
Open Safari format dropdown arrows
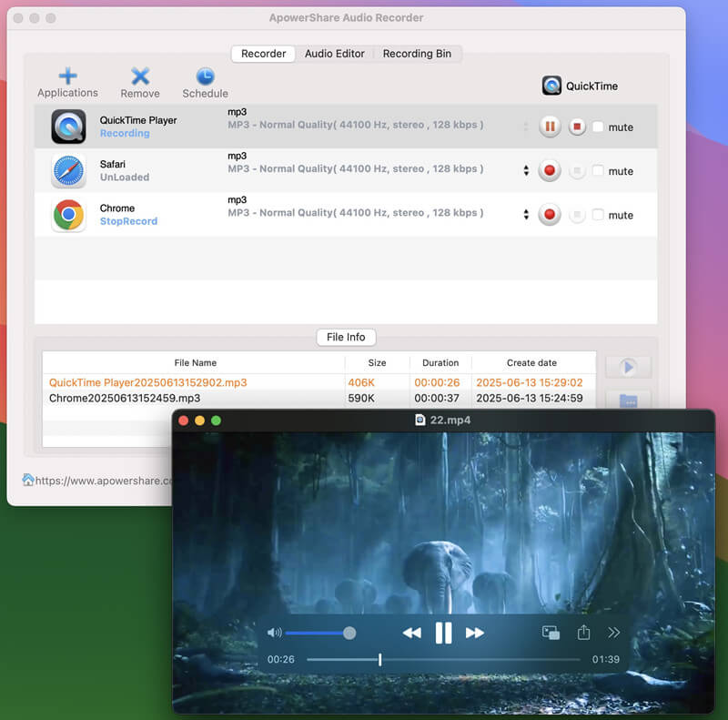[x=525, y=170]
